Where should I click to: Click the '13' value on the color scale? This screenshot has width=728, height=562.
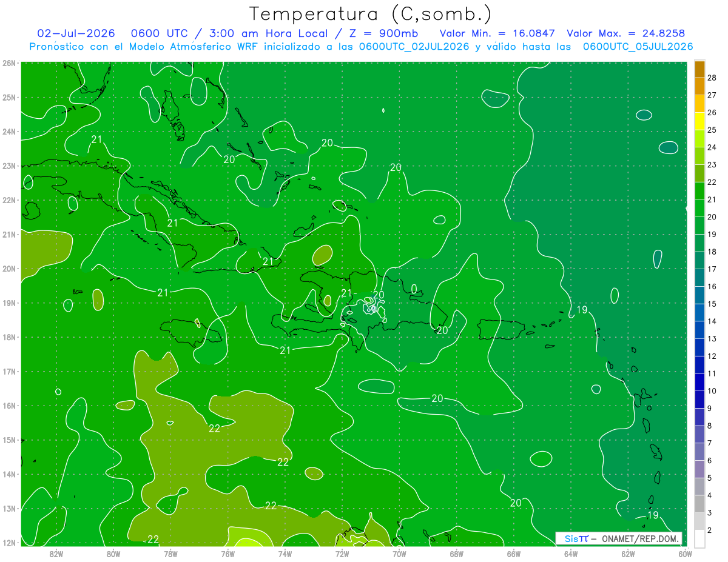click(712, 339)
